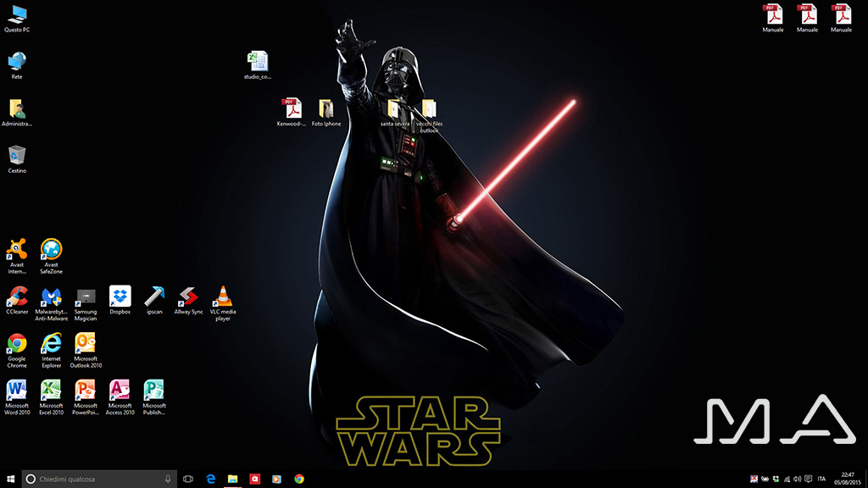Select the Malwarebytes Anti-Malware shortcut
This screenshot has height=488, width=868.
[52, 304]
